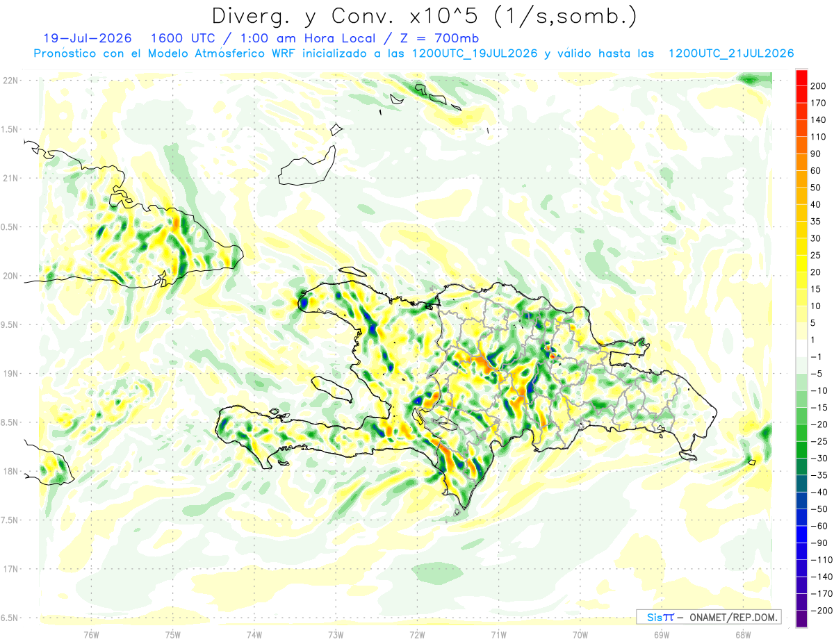Click the positive "35" colorbar label

point(816,221)
